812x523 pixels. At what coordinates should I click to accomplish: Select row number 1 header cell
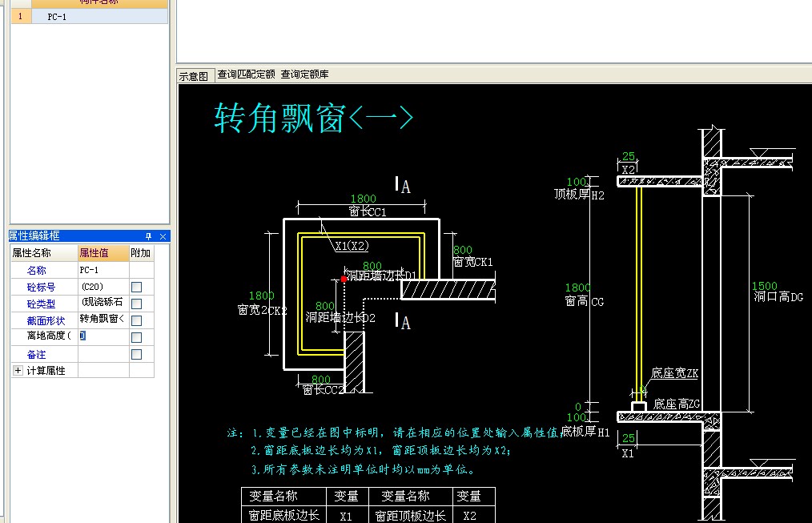21,17
